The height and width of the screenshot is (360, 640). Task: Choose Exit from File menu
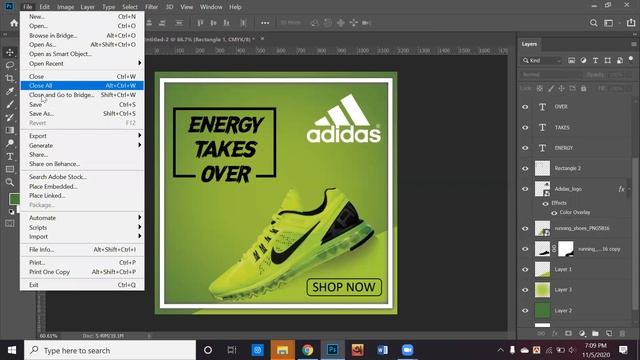[x=82, y=285]
